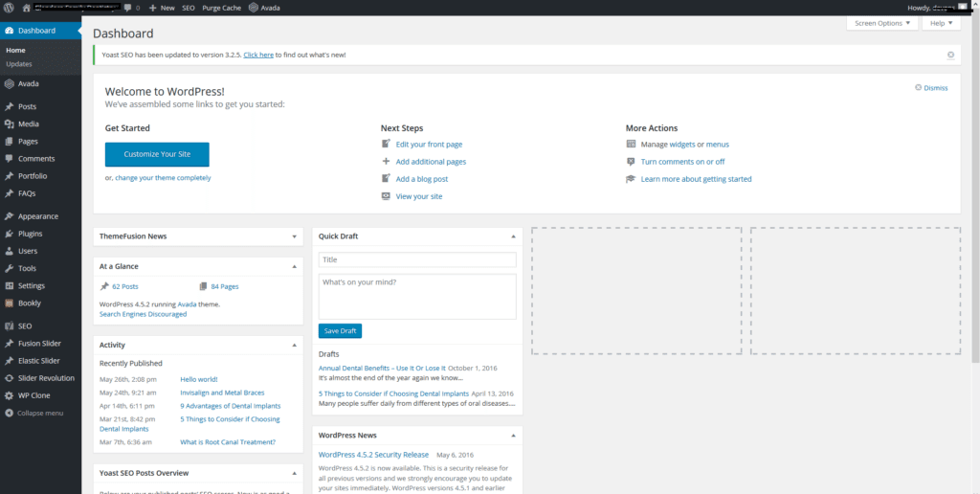The height and width of the screenshot is (494, 980).
Task: Click the Customize Your Site button
Action: click(x=157, y=154)
